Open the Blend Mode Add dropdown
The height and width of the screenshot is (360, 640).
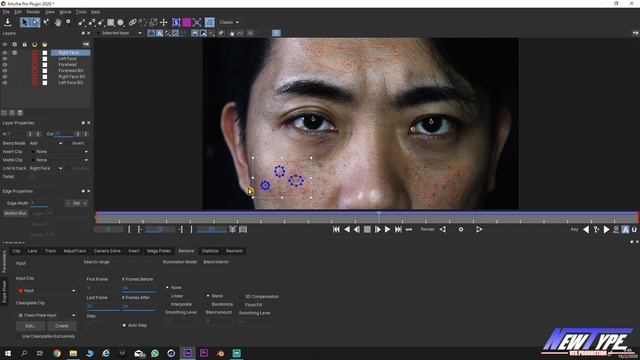point(46,143)
